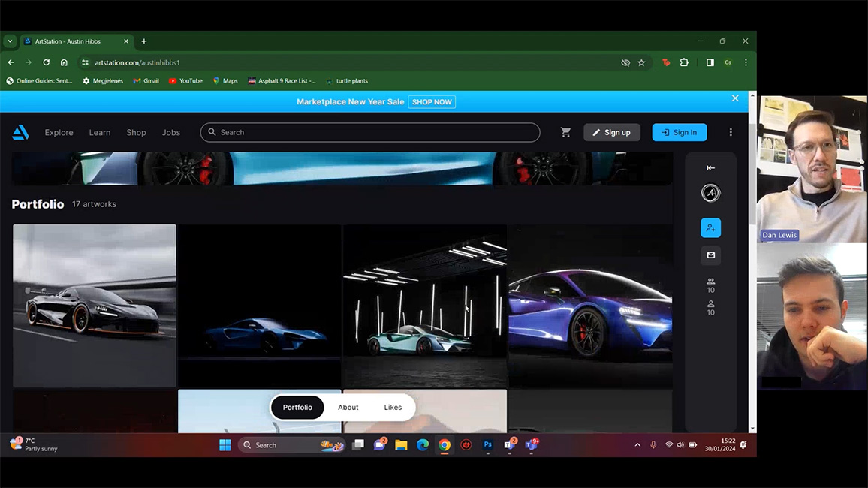Click the follow user icon in sidebar
The image size is (868, 488).
click(710, 228)
